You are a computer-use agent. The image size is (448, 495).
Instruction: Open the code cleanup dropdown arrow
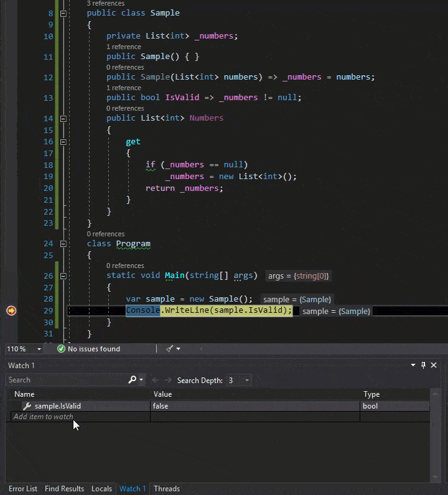pyautogui.click(x=178, y=349)
